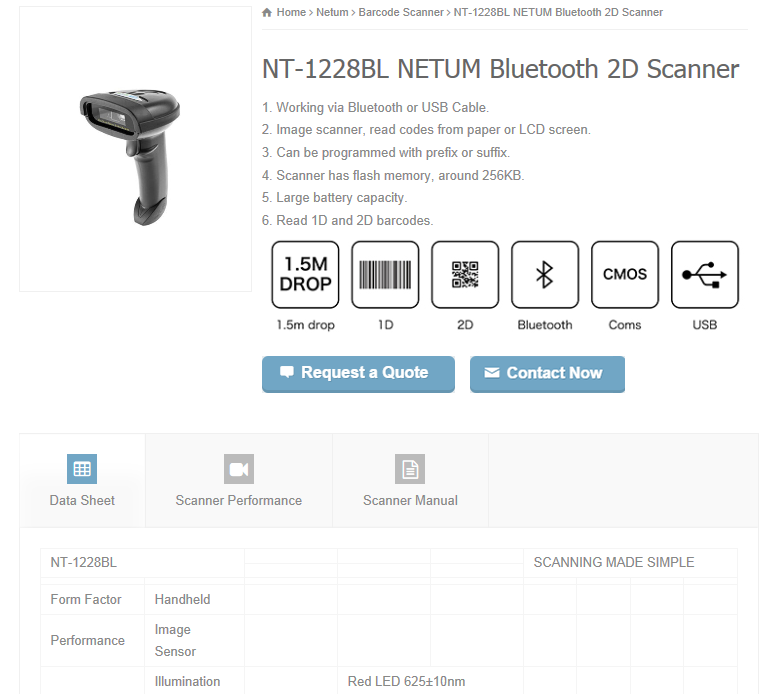Switch to the Scanner Performance tab
The width and height of the screenshot is (767, 694).
(239, 480)
